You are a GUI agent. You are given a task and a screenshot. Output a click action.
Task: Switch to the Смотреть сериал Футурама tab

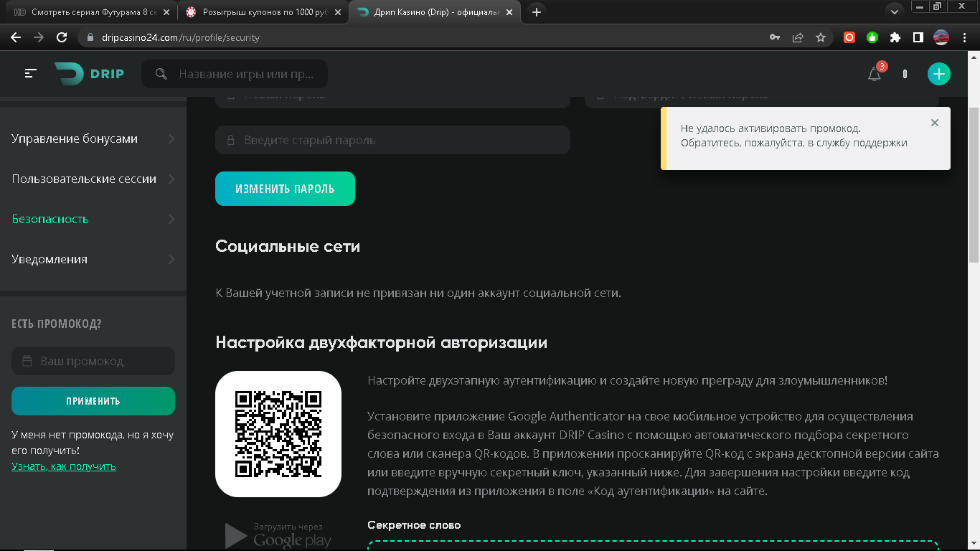[91, 12]
